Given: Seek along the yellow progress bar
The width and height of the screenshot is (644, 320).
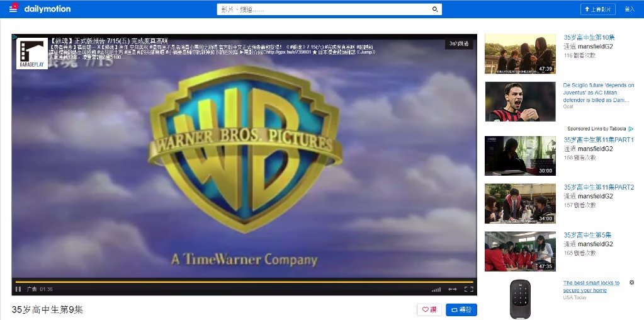Looking at the screenshot, I should (x=244, y=282).
